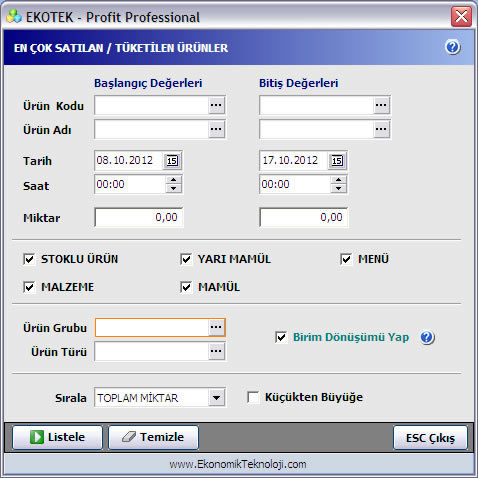
Task: Open www.EkonomikTeknoloji.com link
Action: click(x=238, y=464)
